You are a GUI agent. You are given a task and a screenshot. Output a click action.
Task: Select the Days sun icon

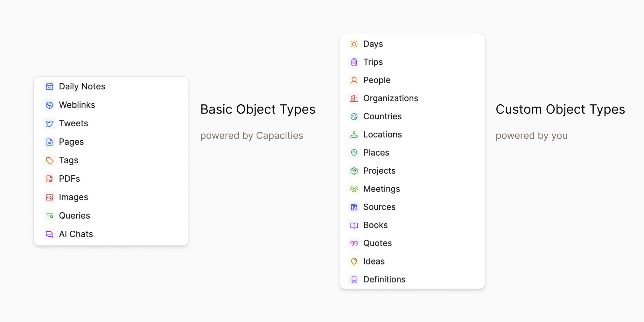point(353,44)
